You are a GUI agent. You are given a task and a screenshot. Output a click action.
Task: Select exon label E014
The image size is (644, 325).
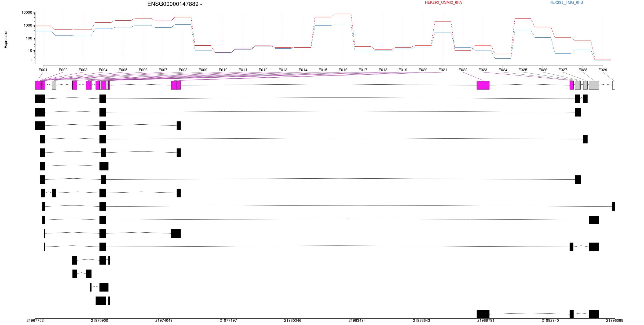click(x=303, y=70)
